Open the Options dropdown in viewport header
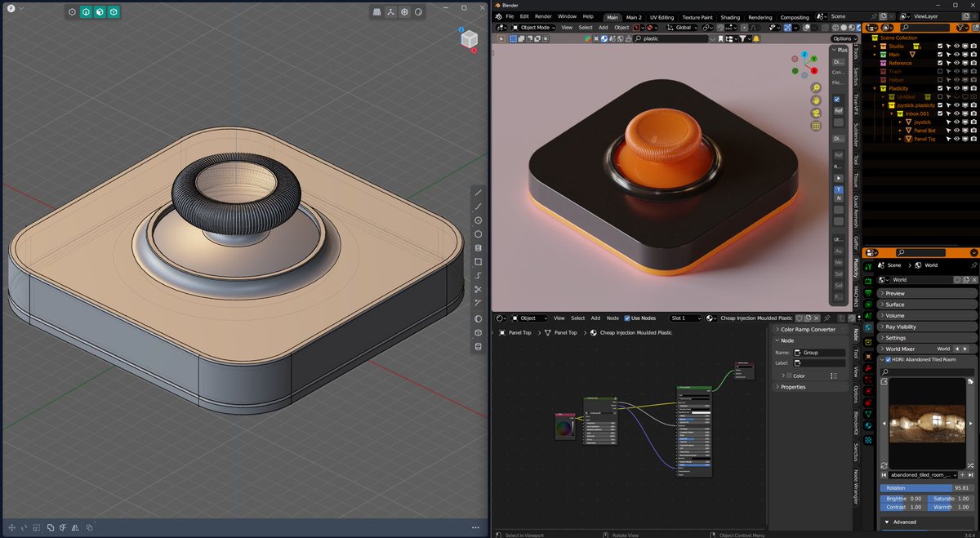Image resolution: width=980 pixels, height=538 pixels. [844, 38]
